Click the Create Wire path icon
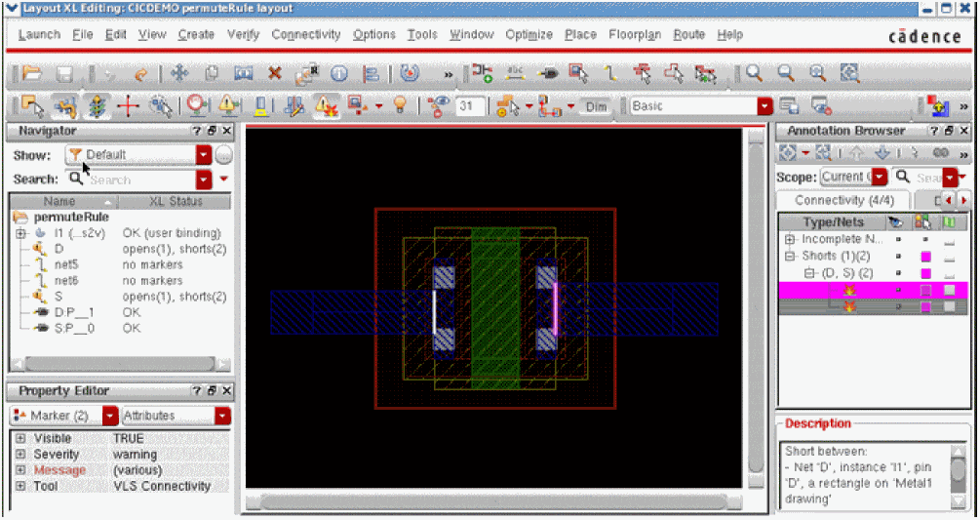980x520 pixels. pos(610,74)
